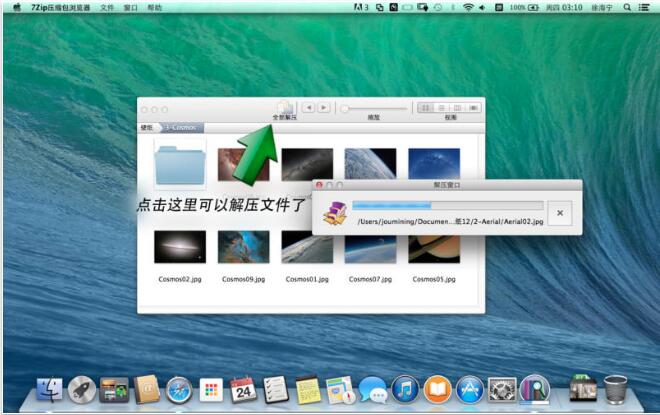The width and height of the screenshot is (660, 415).
Task: Click the Adobe status icon in menu bar
Action: 361,7
